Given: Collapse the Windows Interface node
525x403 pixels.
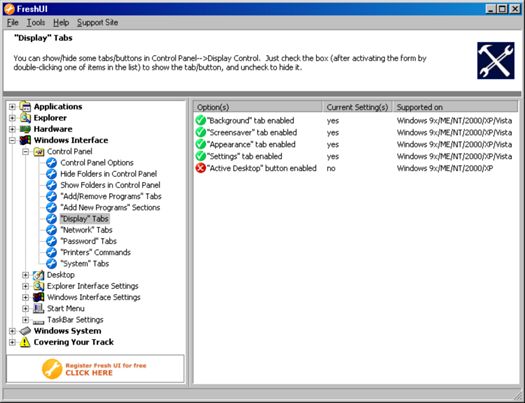Looking at the screenshot, I should tap(12, 140).
